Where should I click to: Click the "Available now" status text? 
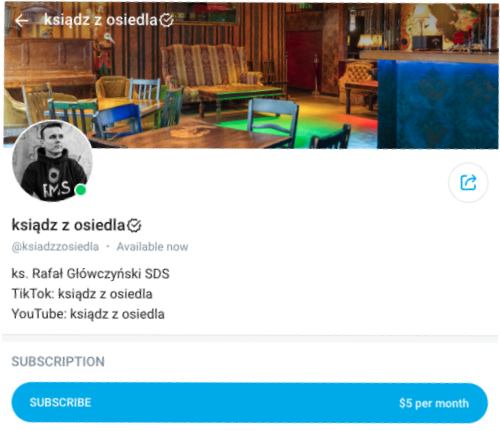click(x=152, y=247)
